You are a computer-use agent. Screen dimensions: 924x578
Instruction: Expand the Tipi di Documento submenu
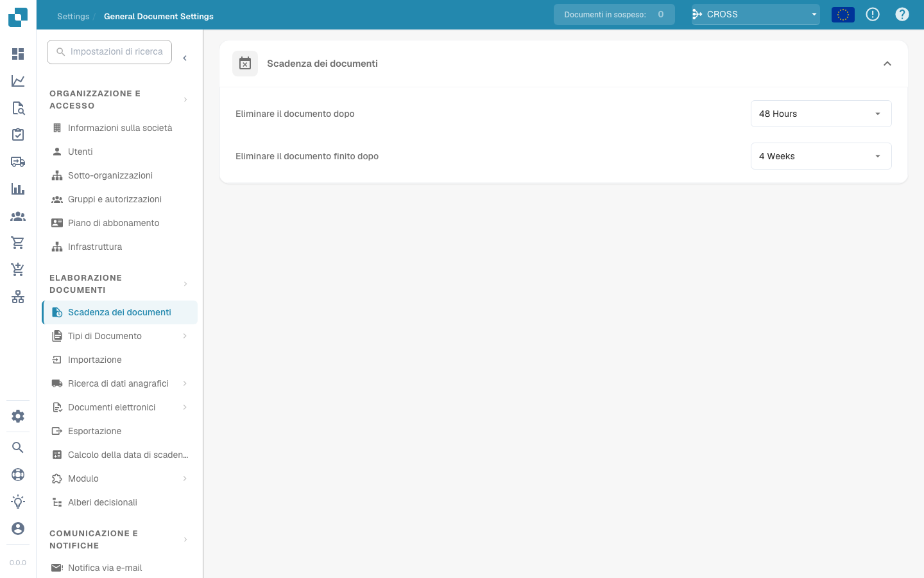pyautogui.click(x=185, y=336)
